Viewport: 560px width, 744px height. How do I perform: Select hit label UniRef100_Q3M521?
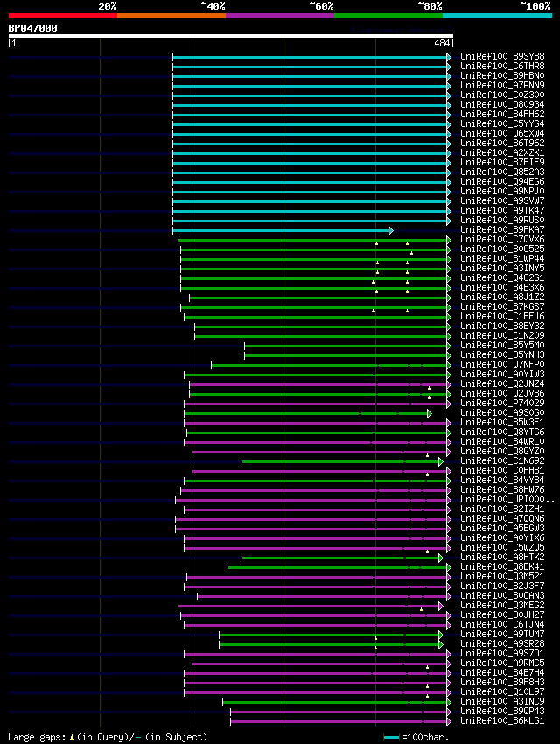click(x=502, y=576)
